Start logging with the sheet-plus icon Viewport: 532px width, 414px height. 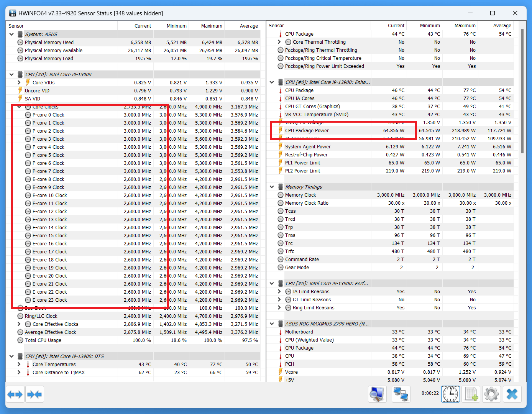click(x=471, y=394)
